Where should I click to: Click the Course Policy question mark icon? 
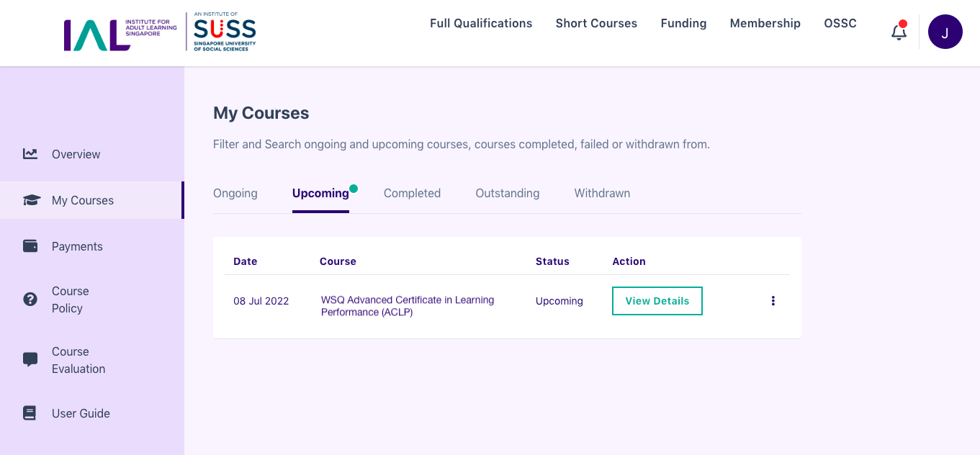(30, 299)
